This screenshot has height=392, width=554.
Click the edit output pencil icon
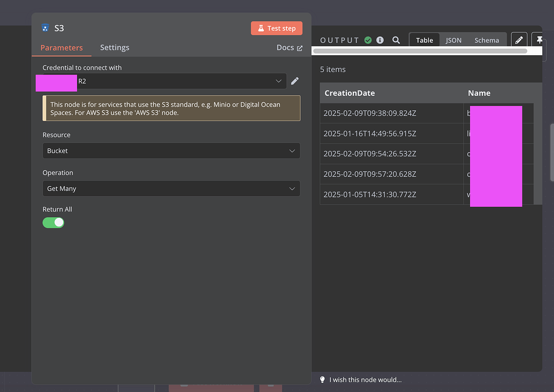click(x=519, y=40)
